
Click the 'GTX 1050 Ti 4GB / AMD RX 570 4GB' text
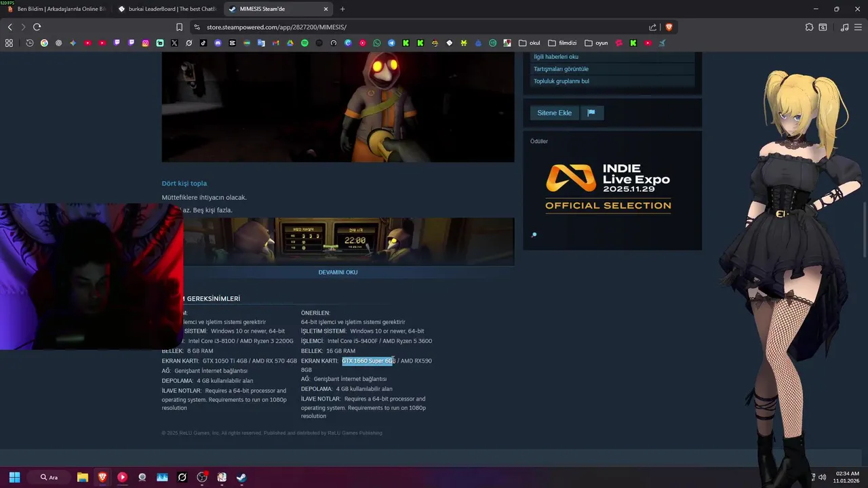point(250,361)
